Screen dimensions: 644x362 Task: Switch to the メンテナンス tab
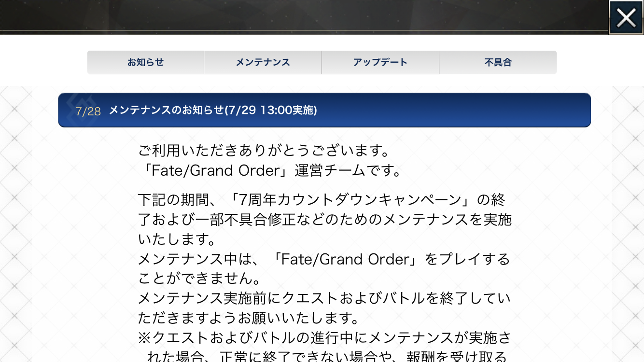263,62
